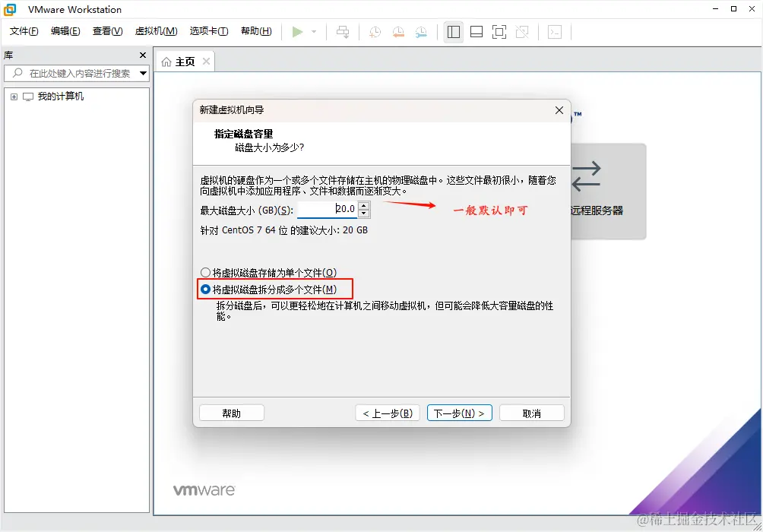The image size is (763, 532).
Task: Click the library search input field
Action: (x=77, y=74)
